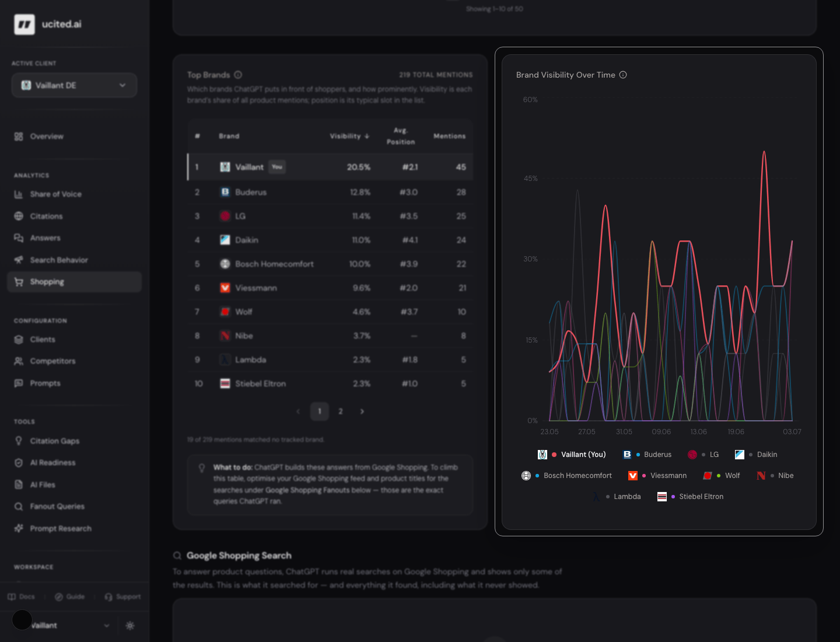Click the 'You' badge next to Vaillant
Screen dimensions: 840x642
[x=277, y=167]
